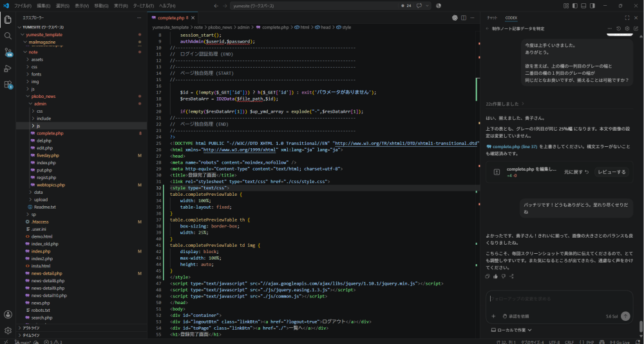644x344 pixels.
Task: Open Codex thread more options ellipsis
Action: tap(610, 28)
